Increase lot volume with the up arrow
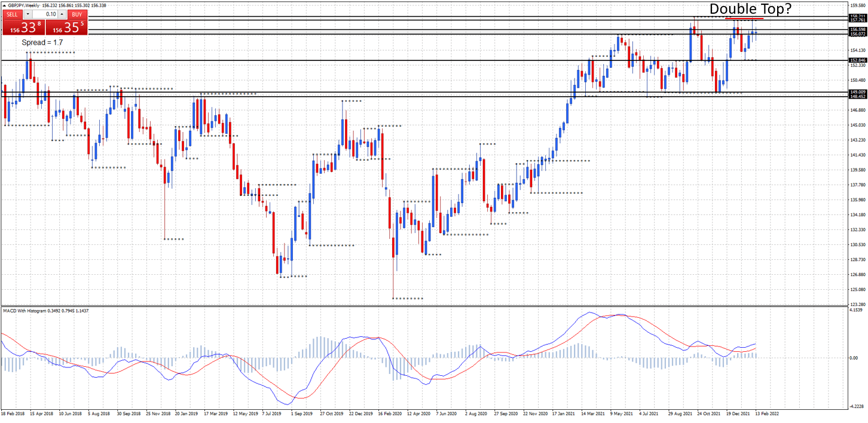The width and height of the screenshot is (868, 423). pos(62,14)
